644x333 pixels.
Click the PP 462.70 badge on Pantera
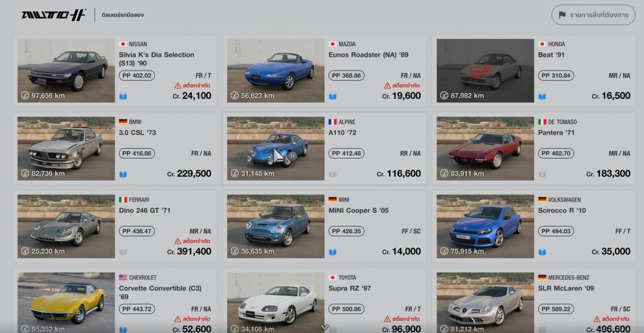point(556,154)
